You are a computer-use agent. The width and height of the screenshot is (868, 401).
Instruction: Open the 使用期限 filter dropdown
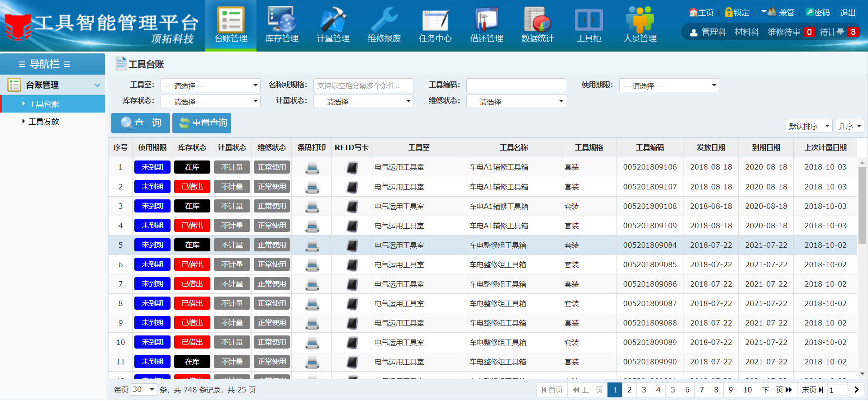click(669, 85)
